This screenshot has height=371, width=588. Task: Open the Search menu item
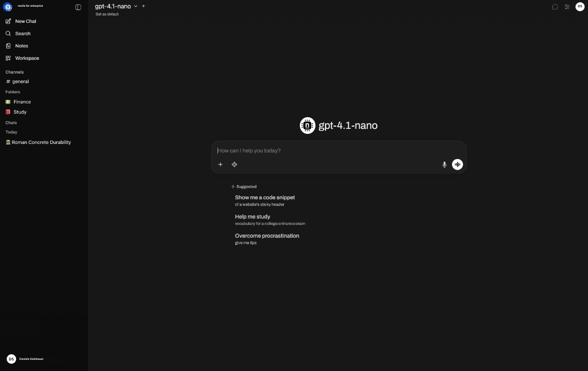click(22, 33)
